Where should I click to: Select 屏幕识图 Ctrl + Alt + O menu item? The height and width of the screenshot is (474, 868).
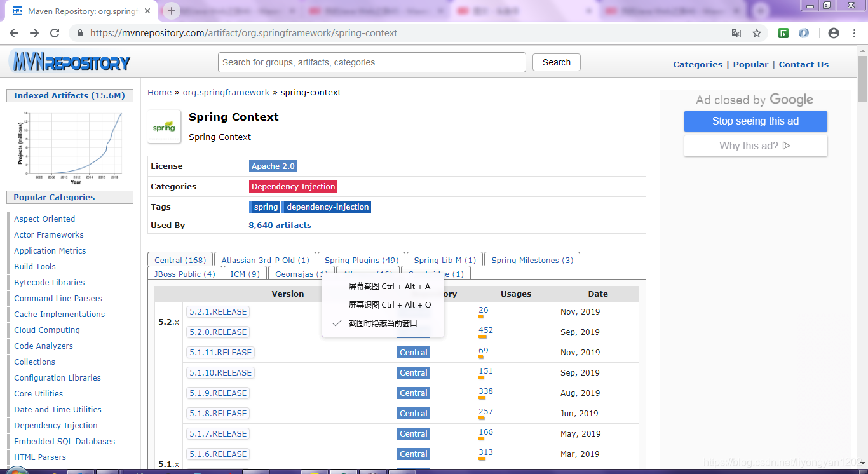point(383,305)
